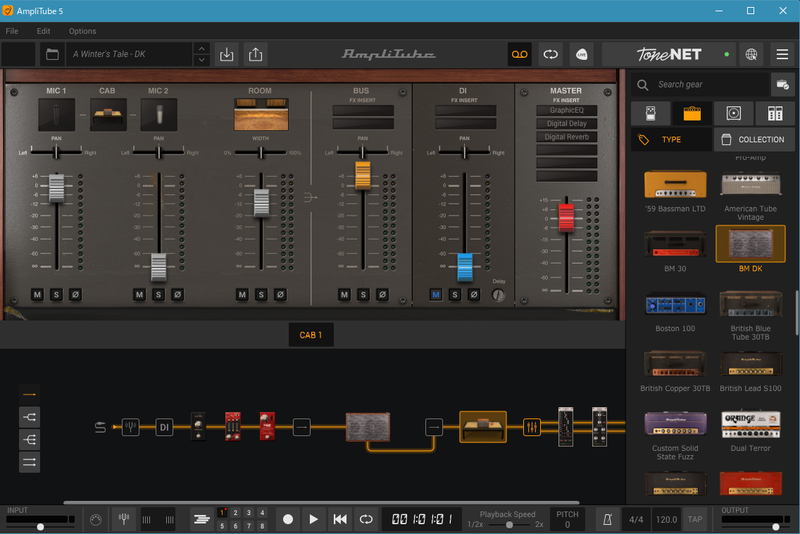Rewind to the start
The image size is (800, 534).
pos(340,519)
